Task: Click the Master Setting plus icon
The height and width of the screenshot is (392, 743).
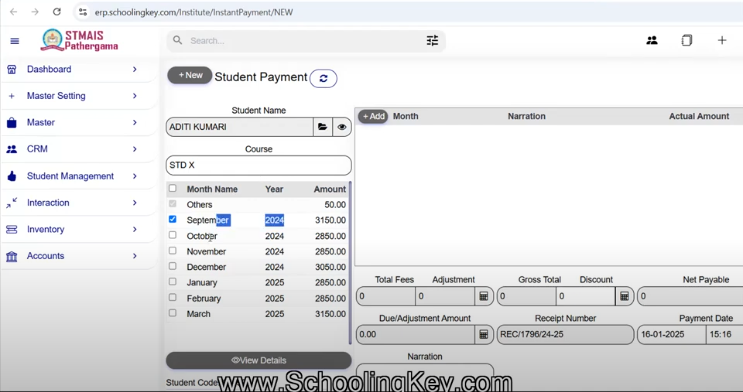Action: click(12, 96)
